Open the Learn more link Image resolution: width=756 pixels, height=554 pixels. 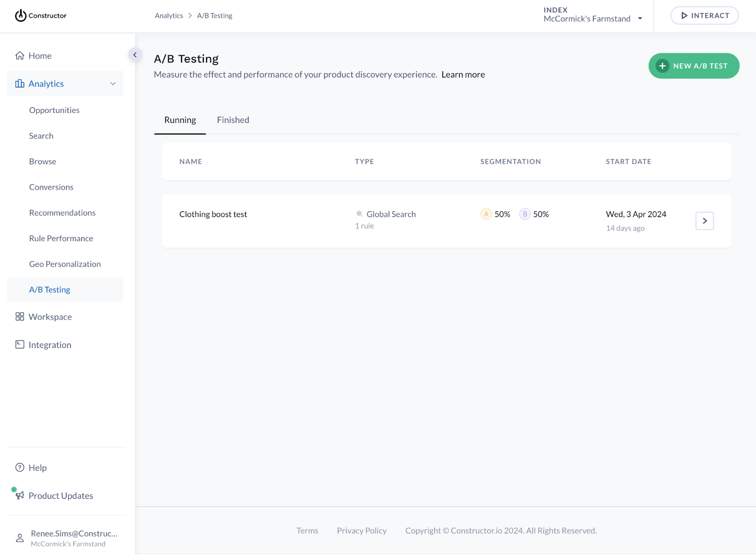tap(463, 74)
